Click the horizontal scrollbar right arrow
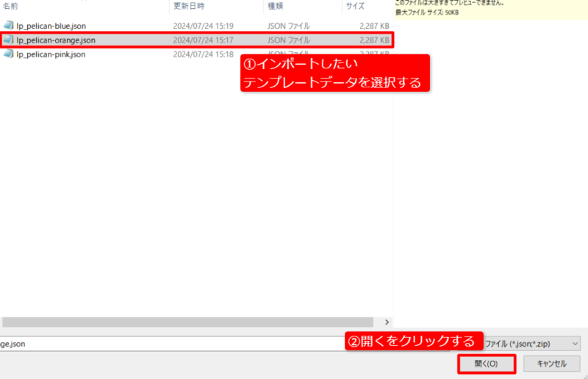Image resolution: width=588 pixels, height=379 pixels. (x=387, y=322)
